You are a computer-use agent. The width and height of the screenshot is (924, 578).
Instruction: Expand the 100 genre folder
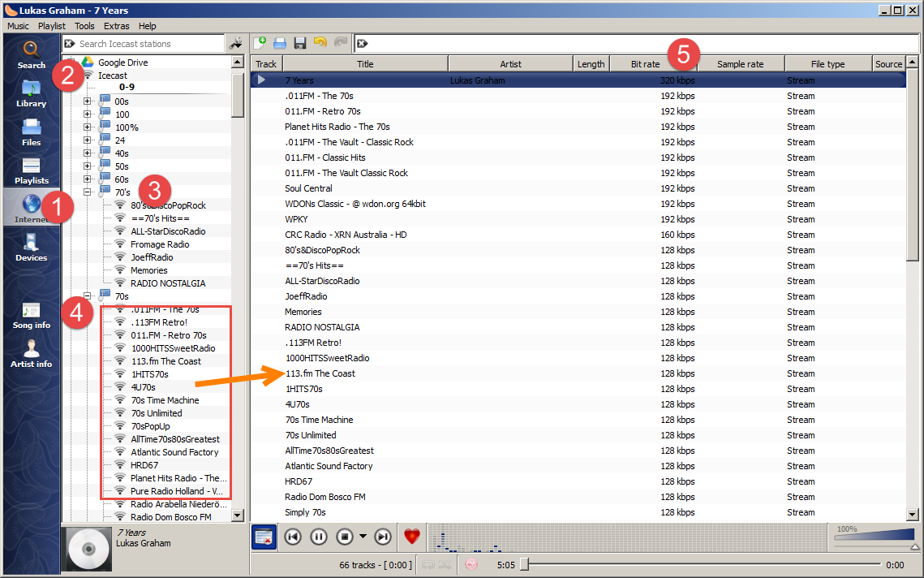pos(88,114)
